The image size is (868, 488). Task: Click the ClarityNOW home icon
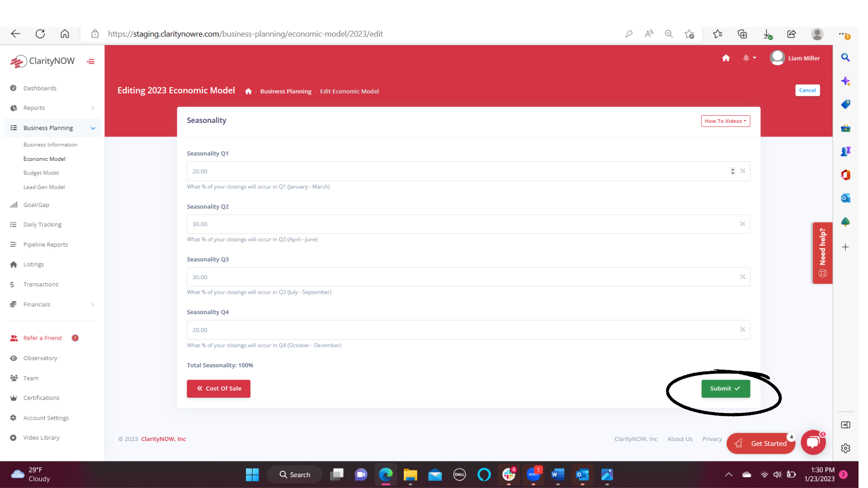click(x=726, y=58)
